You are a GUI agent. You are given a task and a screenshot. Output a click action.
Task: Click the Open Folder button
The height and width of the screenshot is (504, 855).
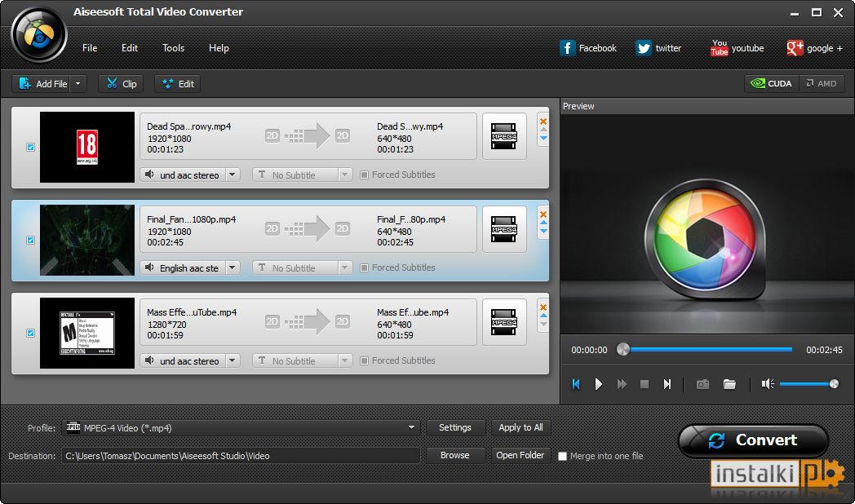tap(521, 455)
